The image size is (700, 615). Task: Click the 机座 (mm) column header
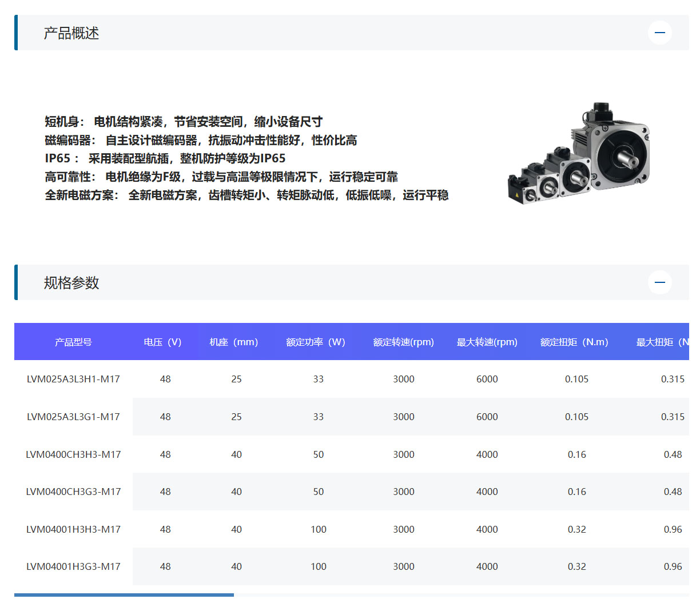pyautogui.click(x=233, y=342)
